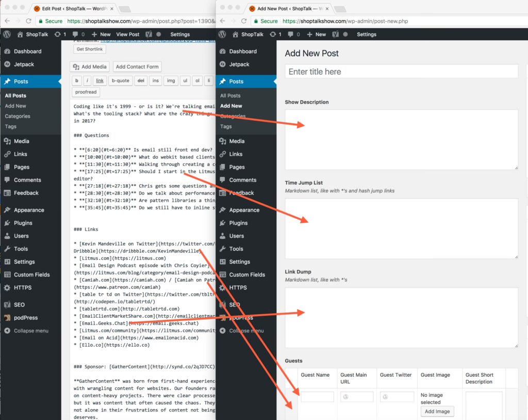Open ShopTalk site menu in Edit Post admin bar
This screenshot has width=528, height=420.
[34, 35]
